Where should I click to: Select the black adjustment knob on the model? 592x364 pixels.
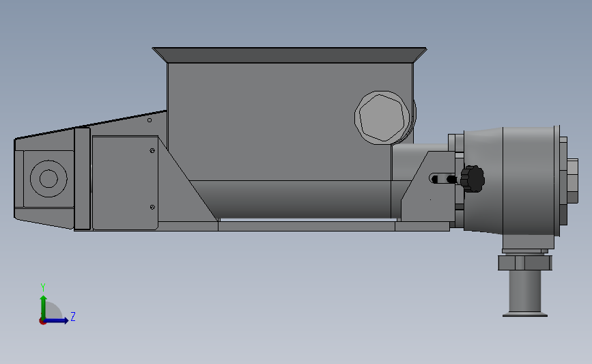[473, 179]
